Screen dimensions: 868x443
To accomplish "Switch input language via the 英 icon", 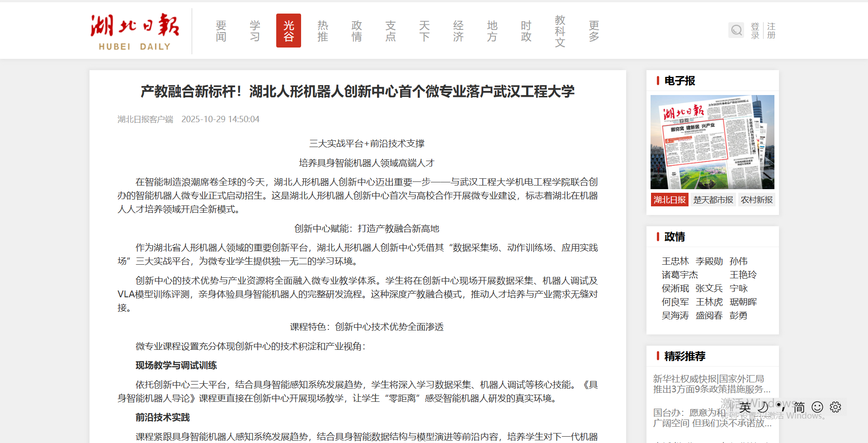I will click(x=745, y=407).
